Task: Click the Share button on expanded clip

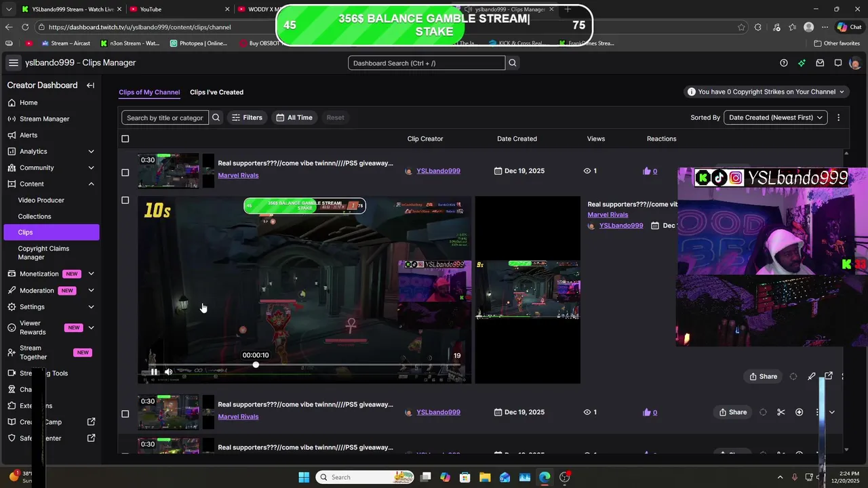Action: (x=763, y=376)
